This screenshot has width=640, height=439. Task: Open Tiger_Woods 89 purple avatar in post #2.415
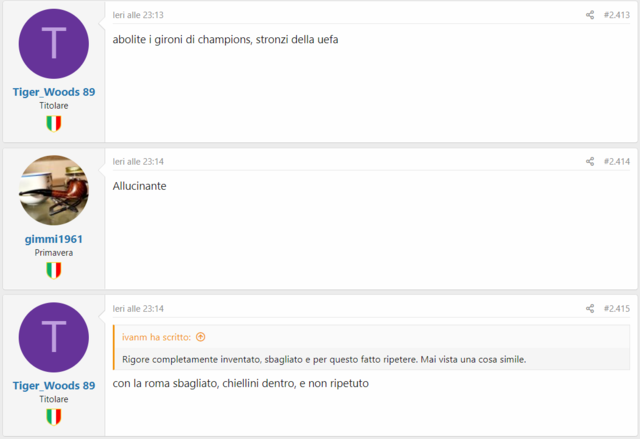53,337
